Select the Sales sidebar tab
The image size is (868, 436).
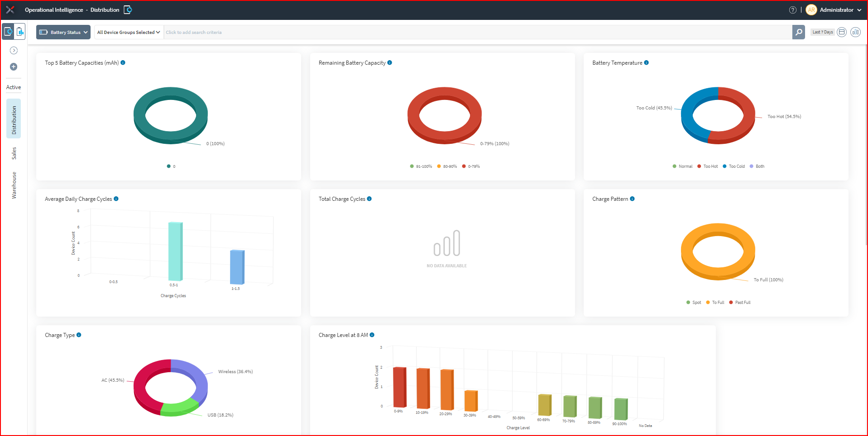[14, 153]
